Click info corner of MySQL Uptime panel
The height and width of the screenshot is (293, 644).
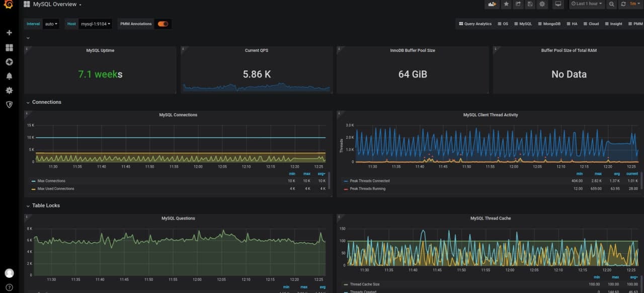(27, 49)
